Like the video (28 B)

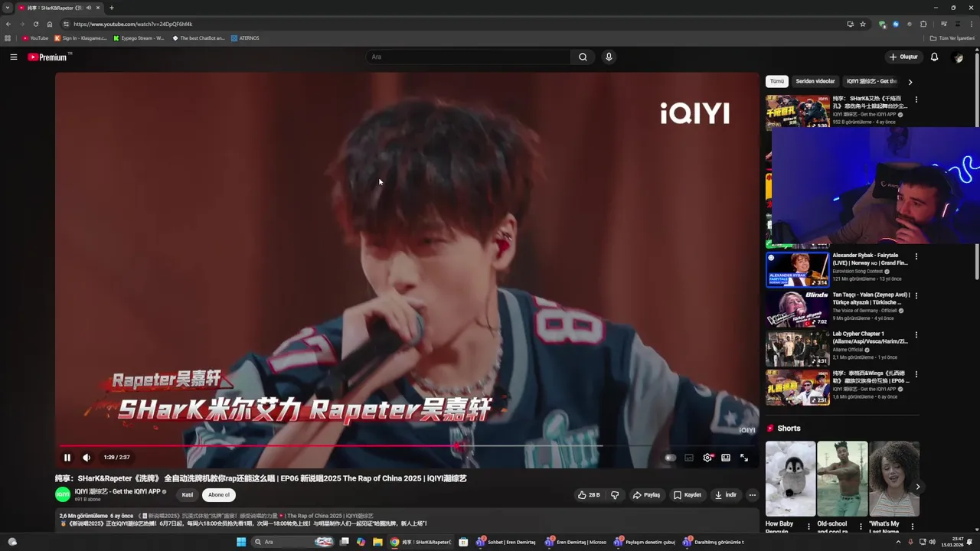[x=589, y=495]
